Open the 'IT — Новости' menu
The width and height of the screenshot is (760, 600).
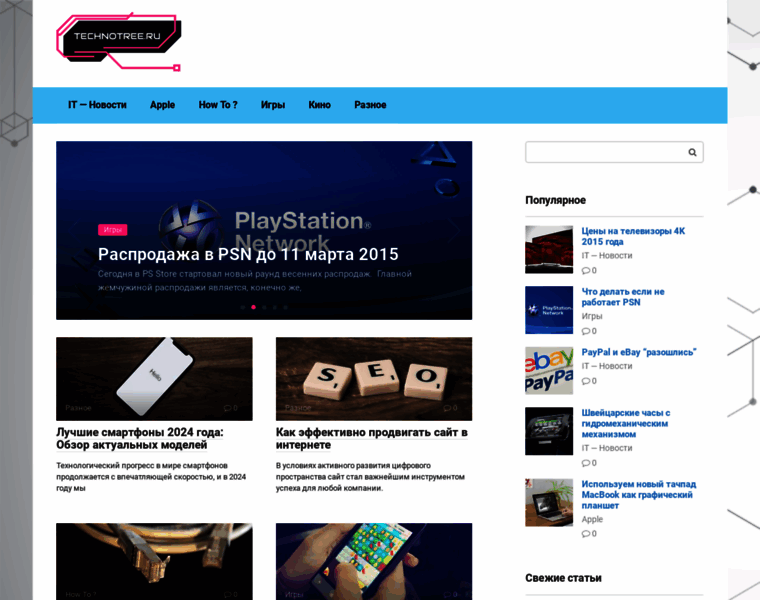(97, 105)
